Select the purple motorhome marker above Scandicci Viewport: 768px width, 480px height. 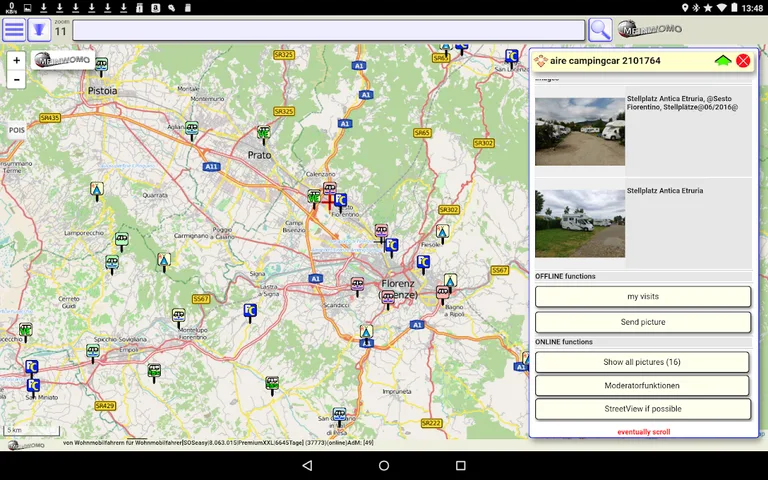(x=357, y=285)
